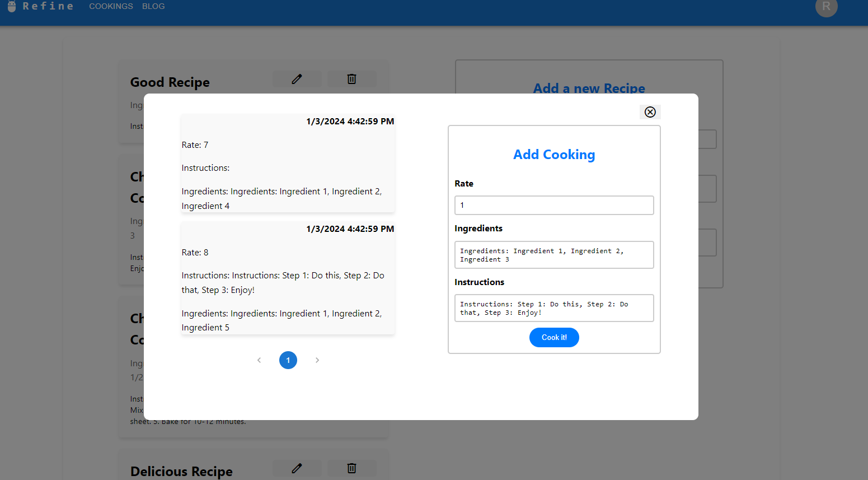868x480 pixels.
Task: Select pagination page 1
Action: coord(288,360)
